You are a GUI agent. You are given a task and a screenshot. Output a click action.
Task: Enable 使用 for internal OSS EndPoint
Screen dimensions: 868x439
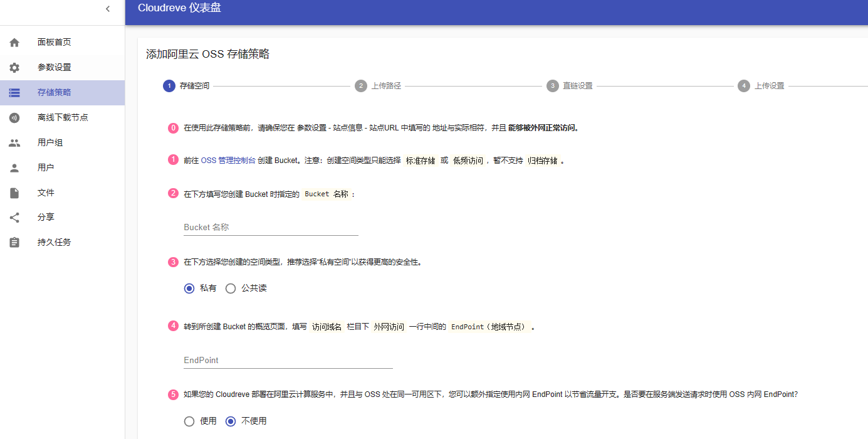pos(189,421)
